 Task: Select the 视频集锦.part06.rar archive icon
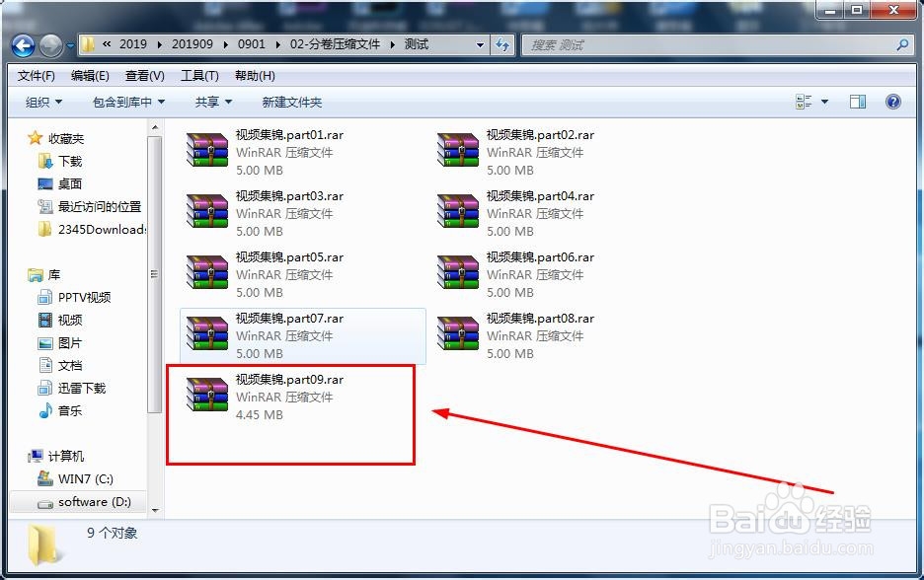[x=457, y=272]
